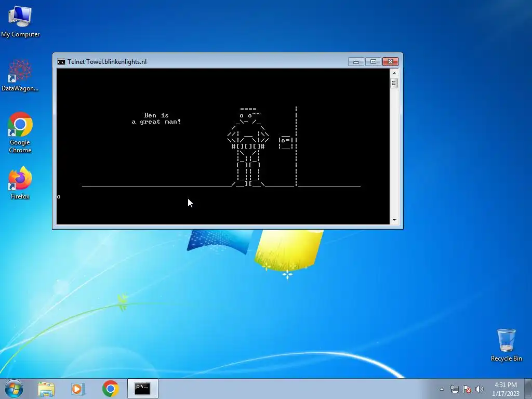Viewport: 532px width, 399px height.
Task: Show hidden system tray icons
Action: tap(442, 389)
